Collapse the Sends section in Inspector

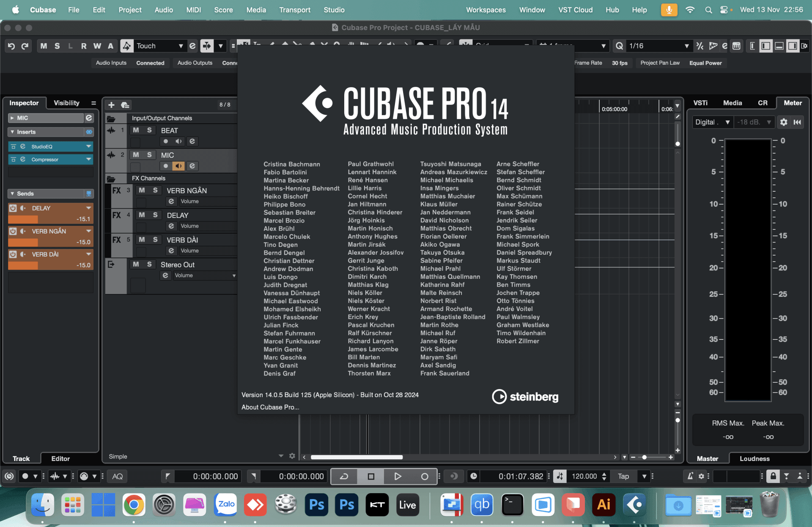coord(12,194)
